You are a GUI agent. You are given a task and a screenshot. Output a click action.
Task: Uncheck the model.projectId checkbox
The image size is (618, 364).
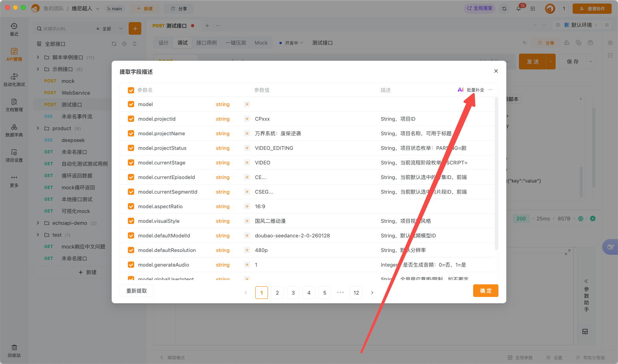[131, 119]
